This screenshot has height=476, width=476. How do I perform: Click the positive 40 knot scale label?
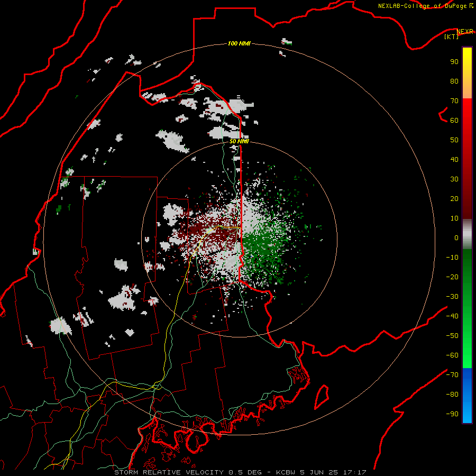454,159
